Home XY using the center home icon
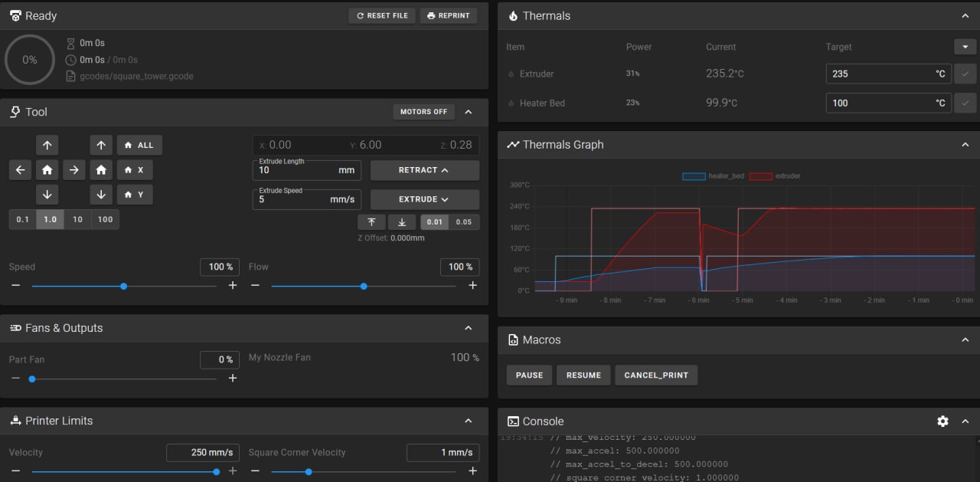The width and height of the screenshot is (980, 482). coord(47,170)
